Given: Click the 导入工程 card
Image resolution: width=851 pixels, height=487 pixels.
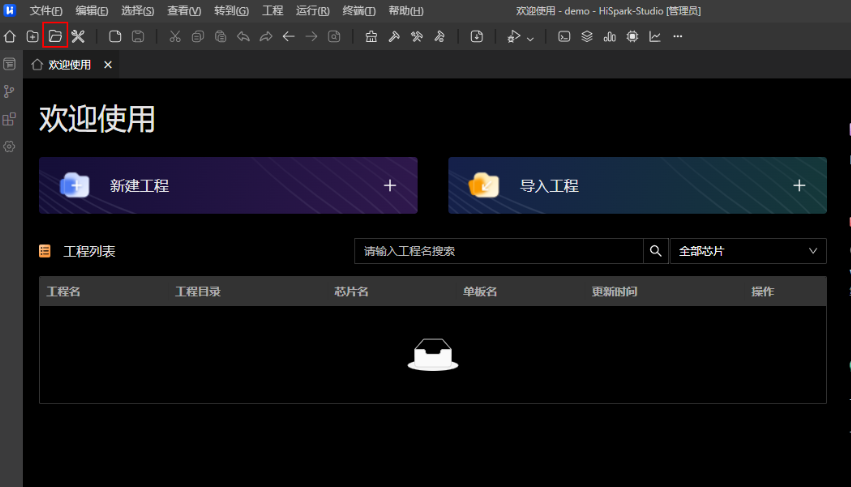Looking at the screenshot, I should pos(637,186).
